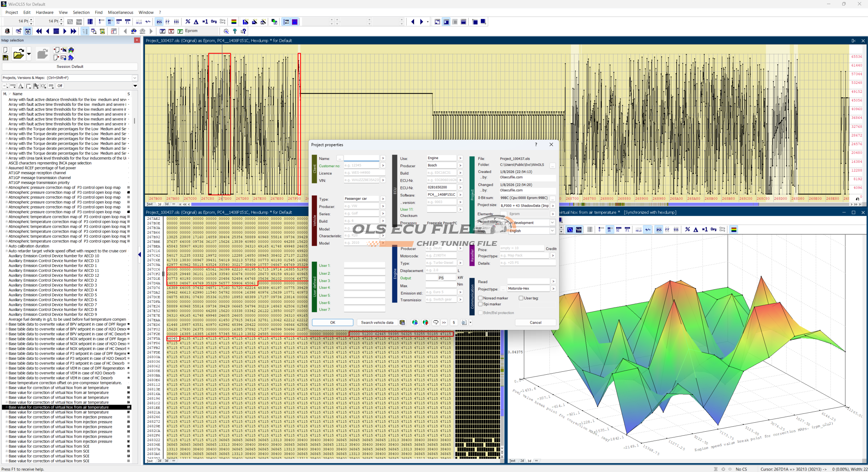The height and width of the screenshot is (472, 868).
Task: Enable the Noread marker checkbox
Action: [480, 298]
